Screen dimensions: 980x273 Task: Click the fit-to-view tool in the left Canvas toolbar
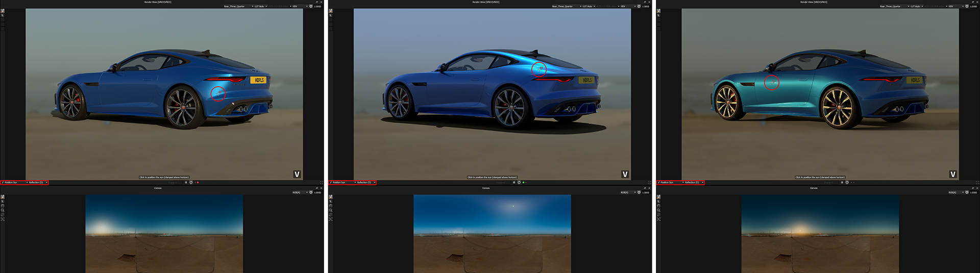3,219
